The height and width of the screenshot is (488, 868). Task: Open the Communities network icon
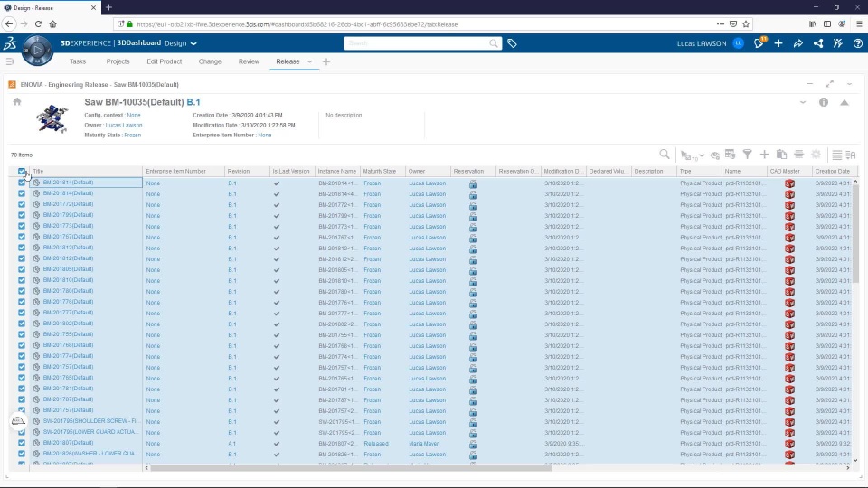click(818, 43)
